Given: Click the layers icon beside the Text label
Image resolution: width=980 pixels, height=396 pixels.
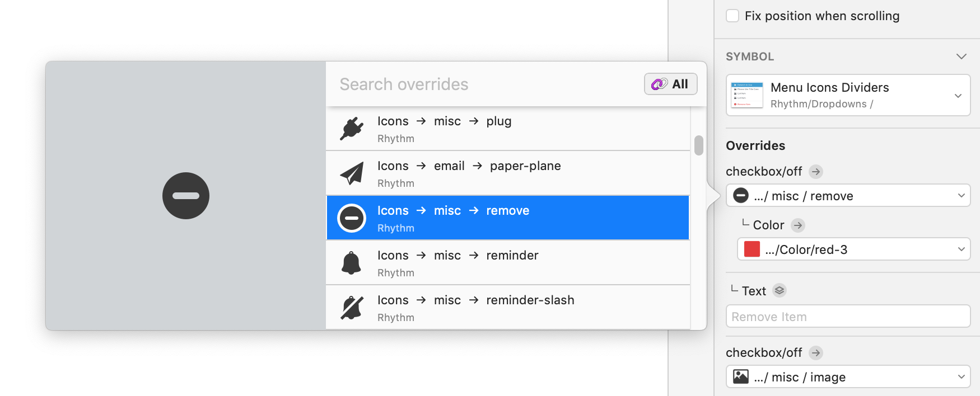Looking at the screenshot, I should (780, 290).
